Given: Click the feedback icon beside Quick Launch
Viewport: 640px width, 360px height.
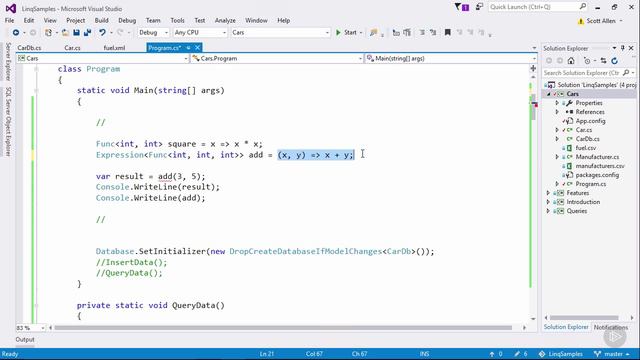Looking at the screenshot, I should (x=479, y=7).
